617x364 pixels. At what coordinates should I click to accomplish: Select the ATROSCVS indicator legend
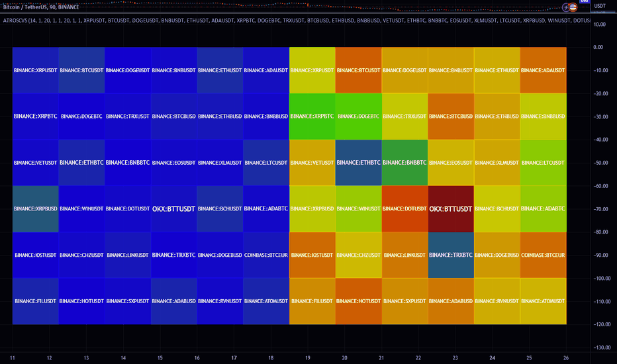pyautogui.click(x=296, y=20)
